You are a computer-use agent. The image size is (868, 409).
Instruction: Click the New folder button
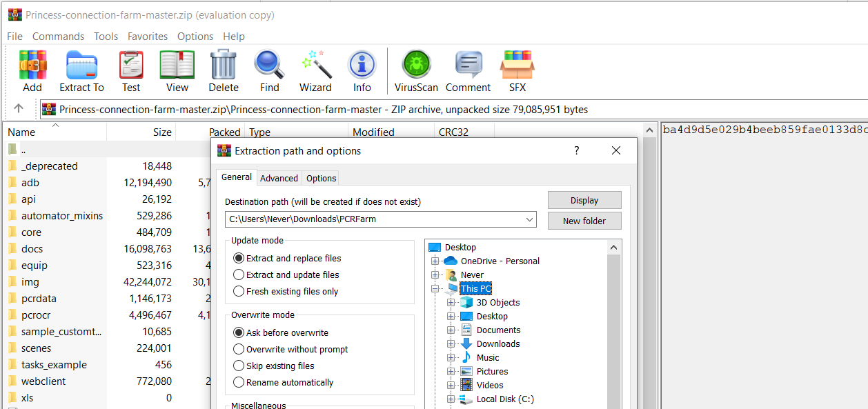[584, 221]
